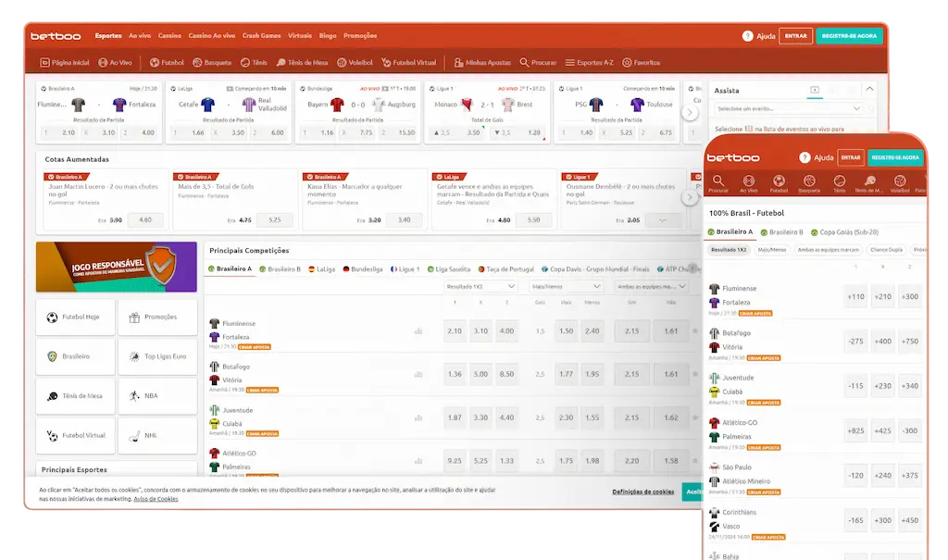Switch to the LaLiga competition tab
948x560 pixels.
(x=321, y=269)
